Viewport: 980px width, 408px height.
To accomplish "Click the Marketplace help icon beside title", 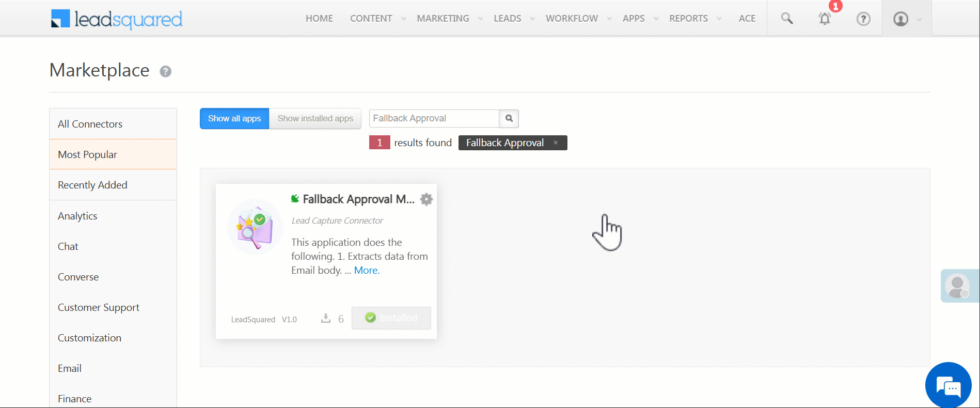I will [x=165, y=71].
